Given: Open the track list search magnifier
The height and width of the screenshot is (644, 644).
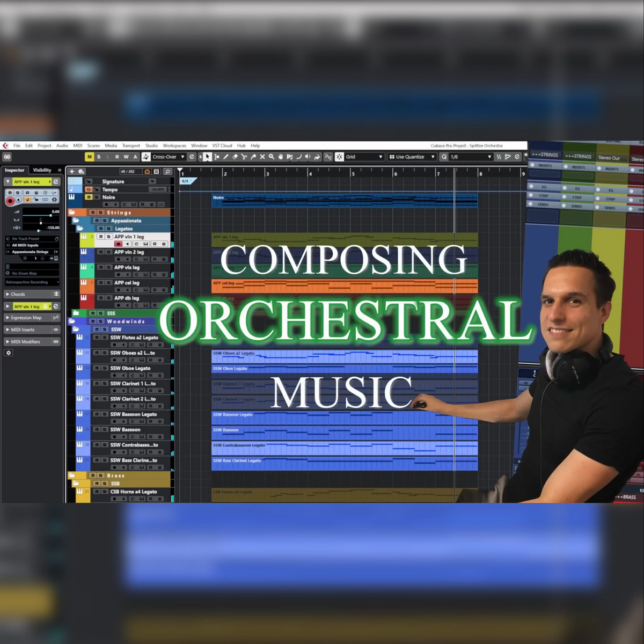Looking at the screenshot, I should [x=167, y=171].
